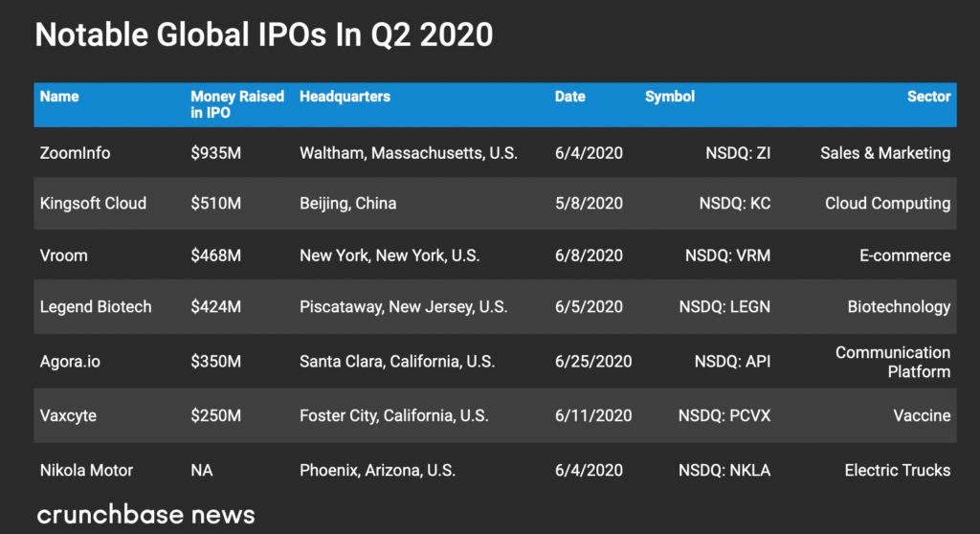The height and width of the screenshot is (534, 980).
Task: Click the Money Raised in IPO header
Action: [x=237, y=104]
